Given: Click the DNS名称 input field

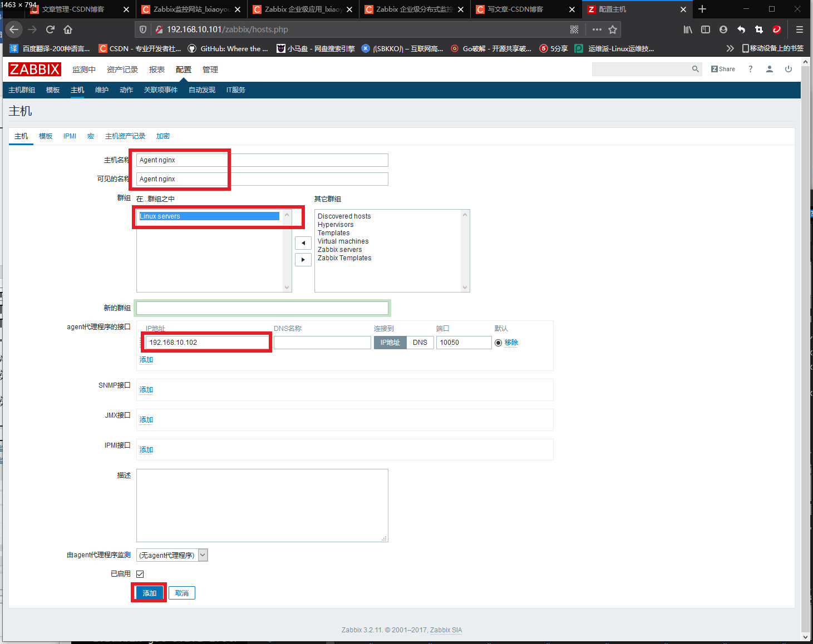Looking at the screenshot, I should [x=322, y=343].
